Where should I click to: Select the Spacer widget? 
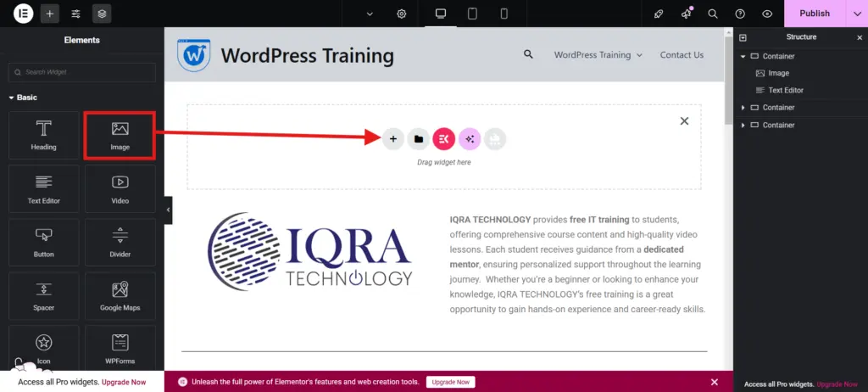pyautogui.click(x=44, y=295)
